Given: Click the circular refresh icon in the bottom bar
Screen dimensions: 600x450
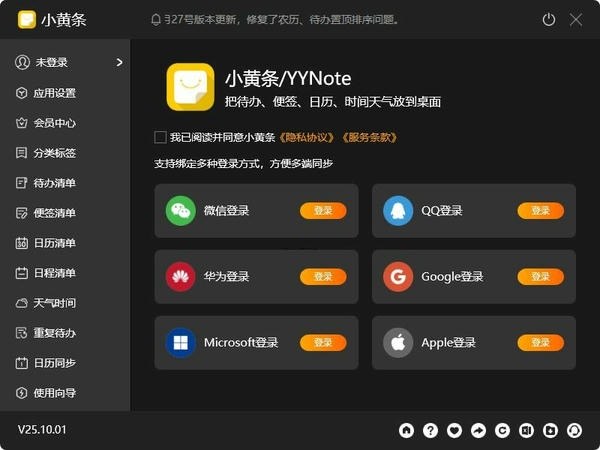Looking at the screenshot, I should coord(502,430).
